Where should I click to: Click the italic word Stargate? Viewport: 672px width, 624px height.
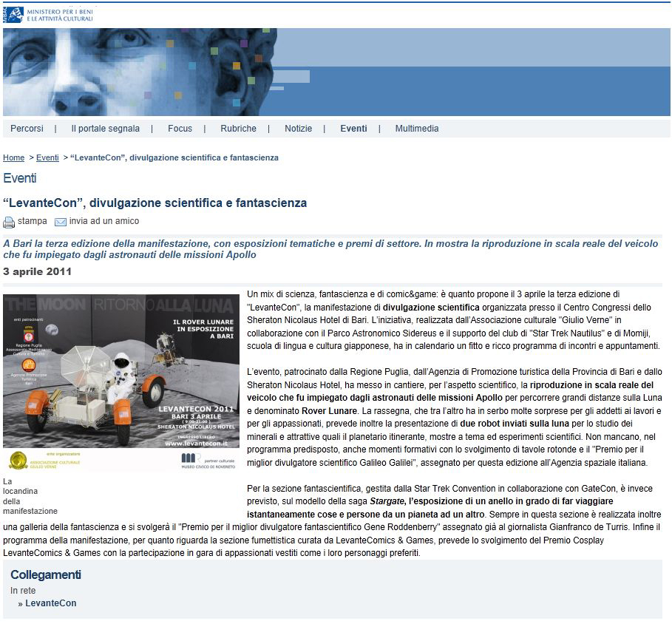387,501
